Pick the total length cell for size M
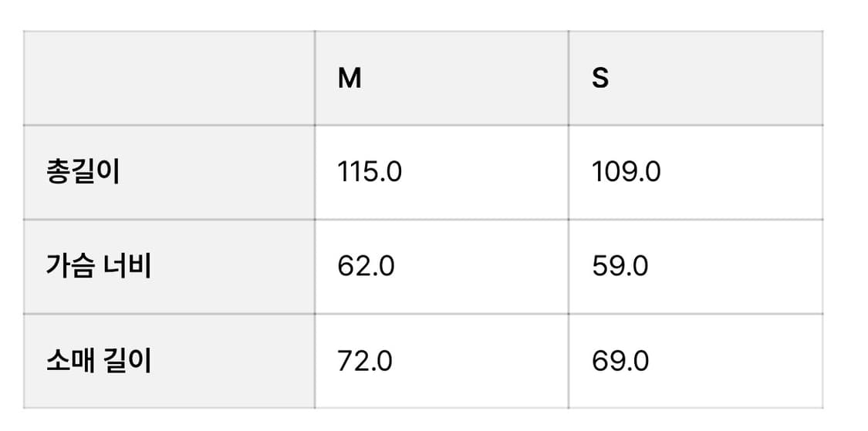 tap(441, 173)
